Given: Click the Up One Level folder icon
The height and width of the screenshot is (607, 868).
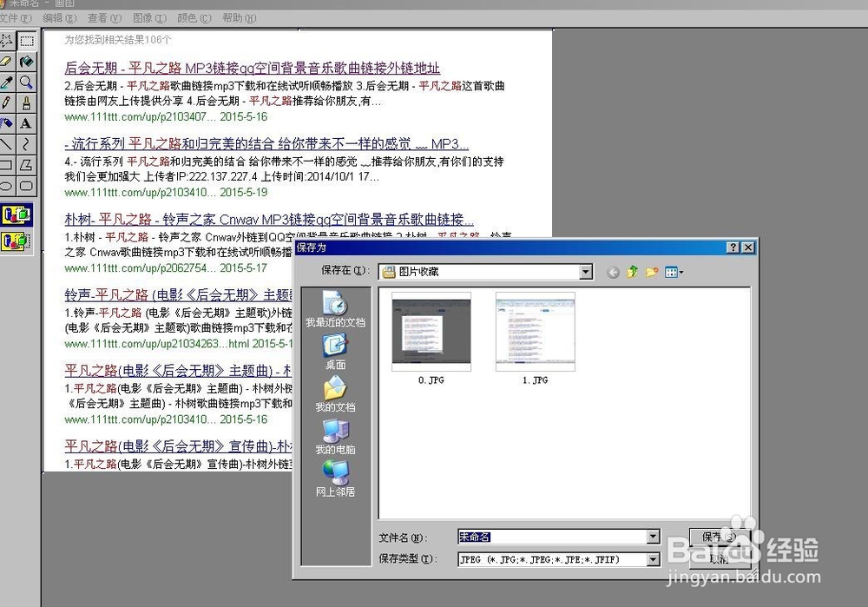Looking at the screenshot, I should tap(631, 272).
